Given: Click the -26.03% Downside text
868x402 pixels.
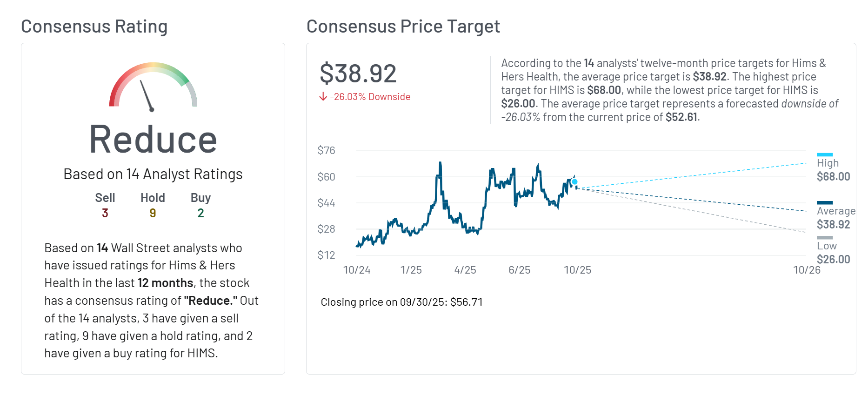Looking at the screenshot, I should (x=370, y=97).
